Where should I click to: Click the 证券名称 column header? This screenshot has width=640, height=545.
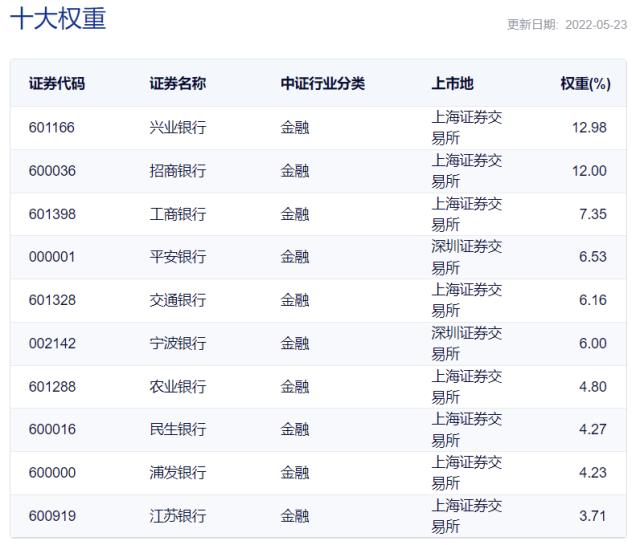178,84
